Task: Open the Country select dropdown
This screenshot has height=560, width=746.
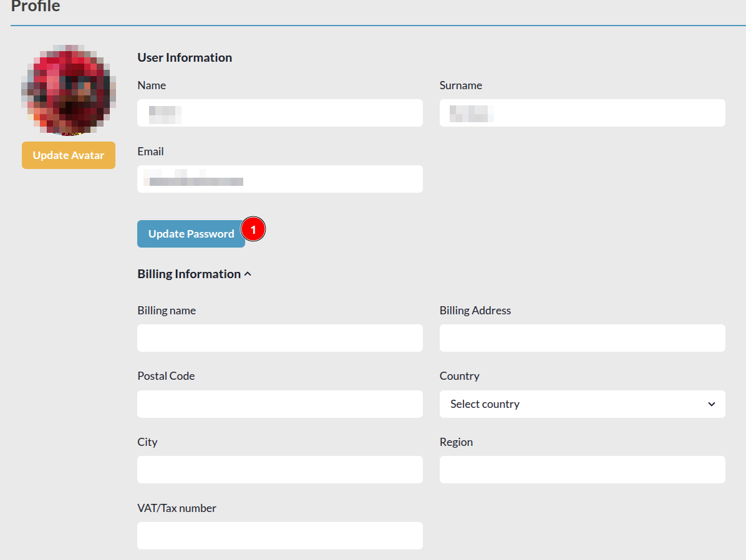Action: tap(583, 404)
